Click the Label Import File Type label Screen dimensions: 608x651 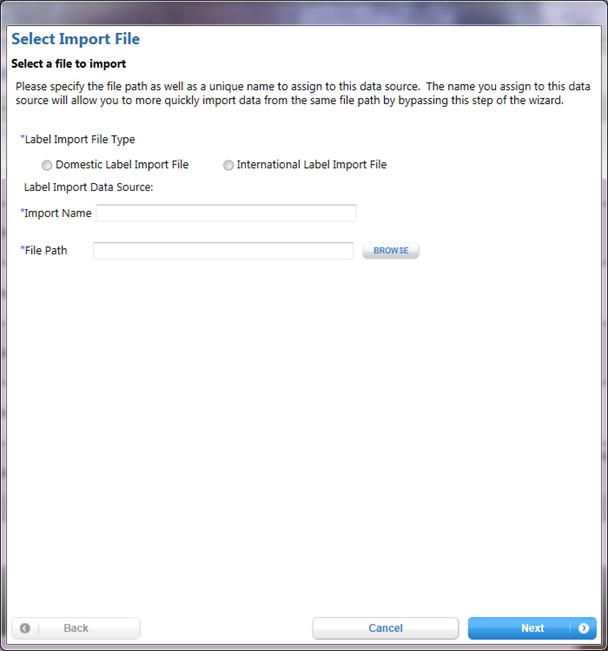(x=78, y=140)
